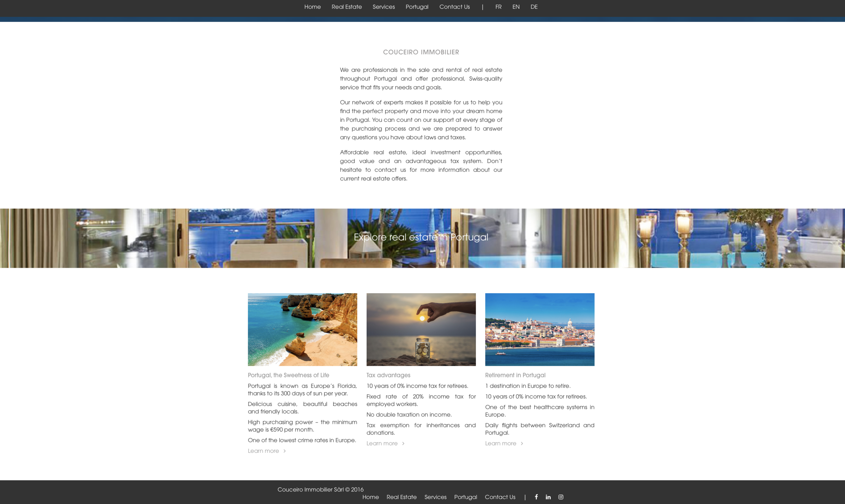Click Learn more under Retirement in Portugal

(x=504, y=443)
